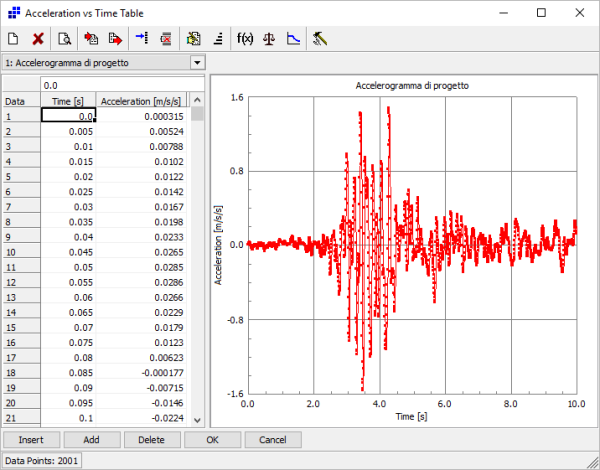This screenshot has width=600, height=470.
Task: Expand the Accelerogramma di progetto table dropdown
Action: click(x=197, y=63)
